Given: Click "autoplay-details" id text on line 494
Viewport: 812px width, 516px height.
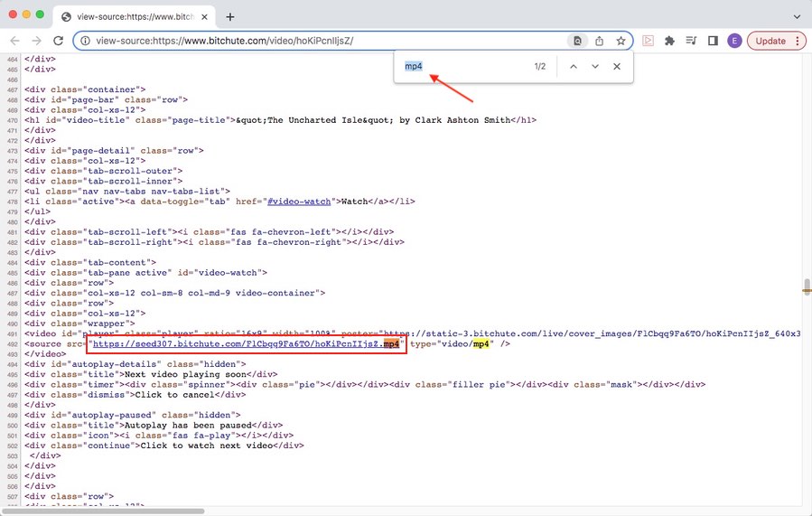Looking at the screenshot, I should (x=114, y=364).
